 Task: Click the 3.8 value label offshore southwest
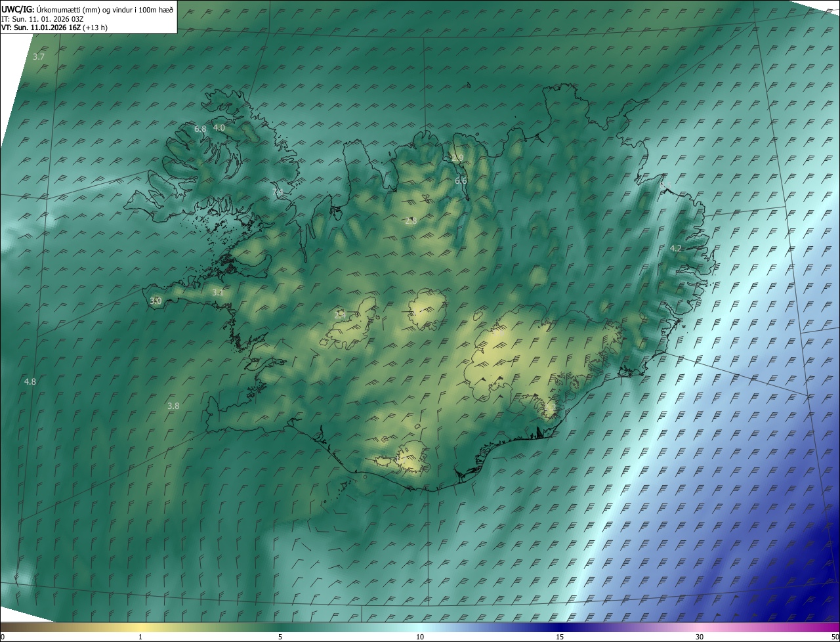point(173,406)
